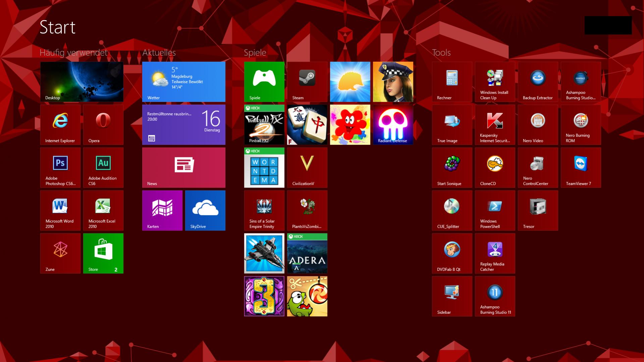This screenshot has height=362, width=644.
Task: Launch Steam tile
Action: coord(307,82)
